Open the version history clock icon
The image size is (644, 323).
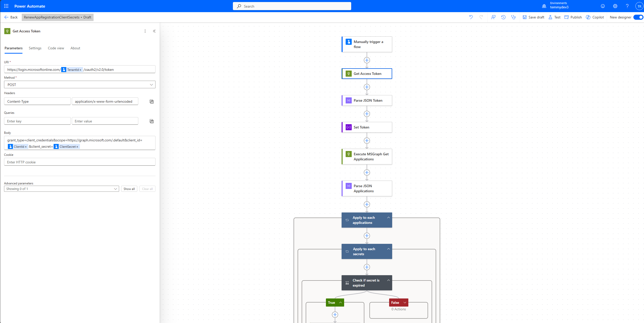pyautogui.click(x=503, y=17)
